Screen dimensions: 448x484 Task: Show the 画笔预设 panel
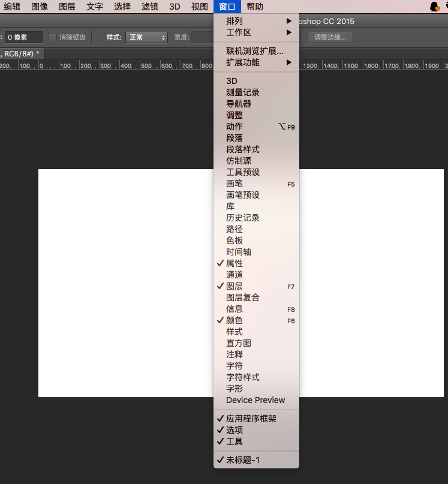[x=256, y=195]
